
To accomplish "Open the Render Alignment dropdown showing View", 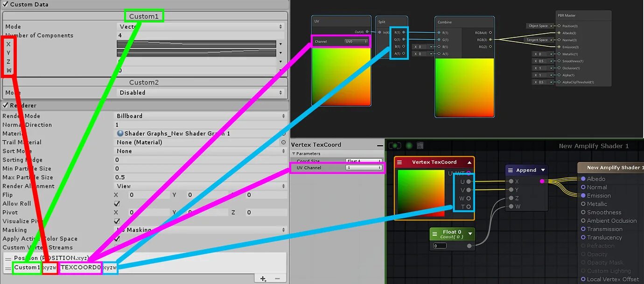I will click(200, 186).
